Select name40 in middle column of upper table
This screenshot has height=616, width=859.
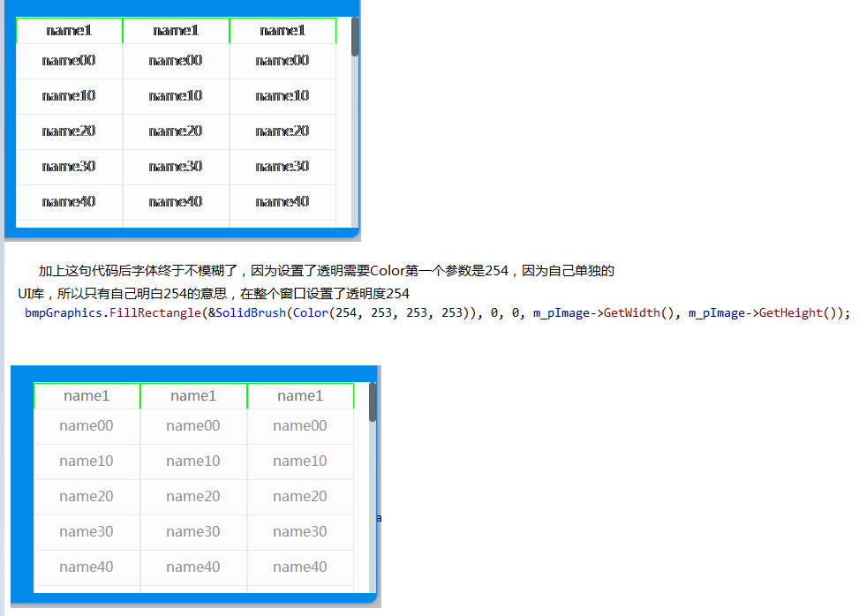(176, 202)
